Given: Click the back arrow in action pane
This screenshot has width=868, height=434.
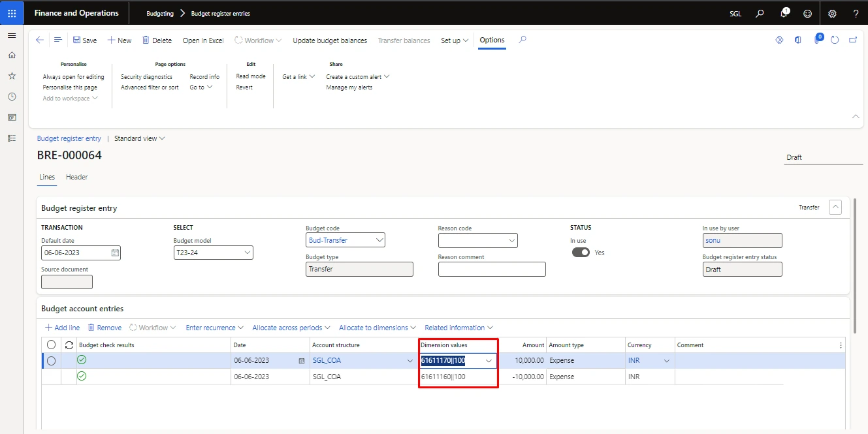Looking at the screenshot, I should 40,40.
